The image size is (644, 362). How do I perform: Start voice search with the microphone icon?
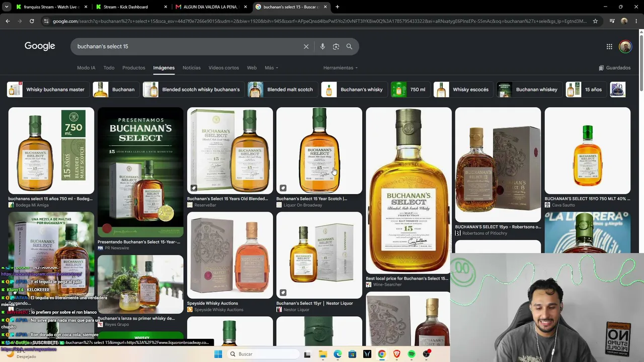click(323, 46)
